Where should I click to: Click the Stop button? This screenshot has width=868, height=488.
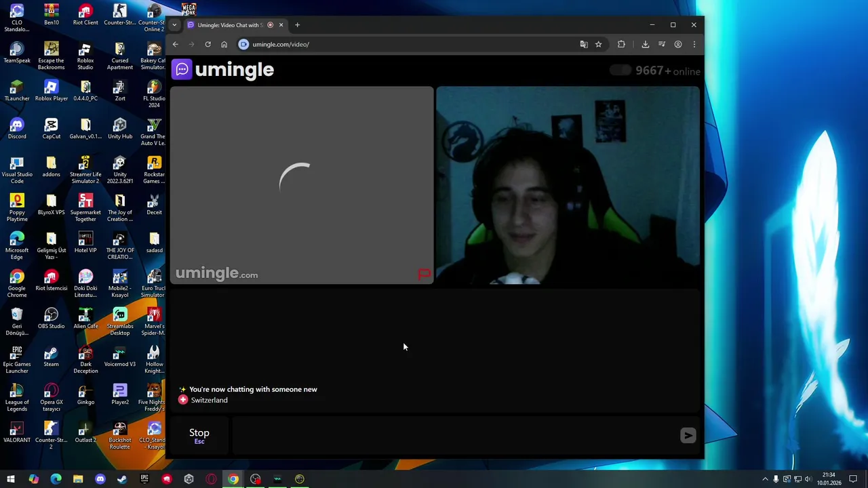[199, 436]
